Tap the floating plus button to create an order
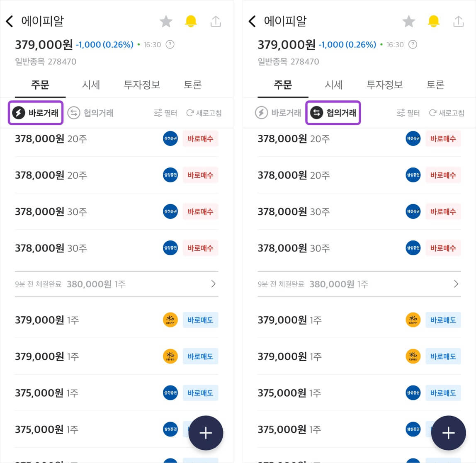The width and height of the screenshot is (476, 463). pos(206,433)
